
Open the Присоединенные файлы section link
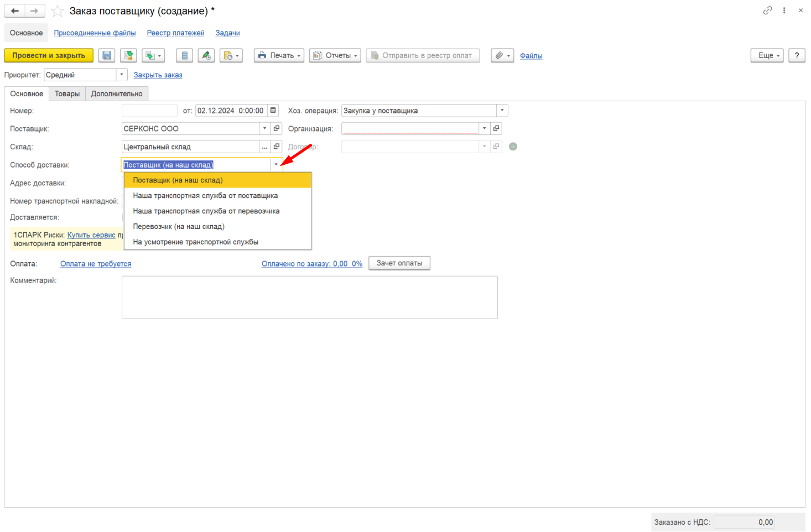click(x=95, y=33)
